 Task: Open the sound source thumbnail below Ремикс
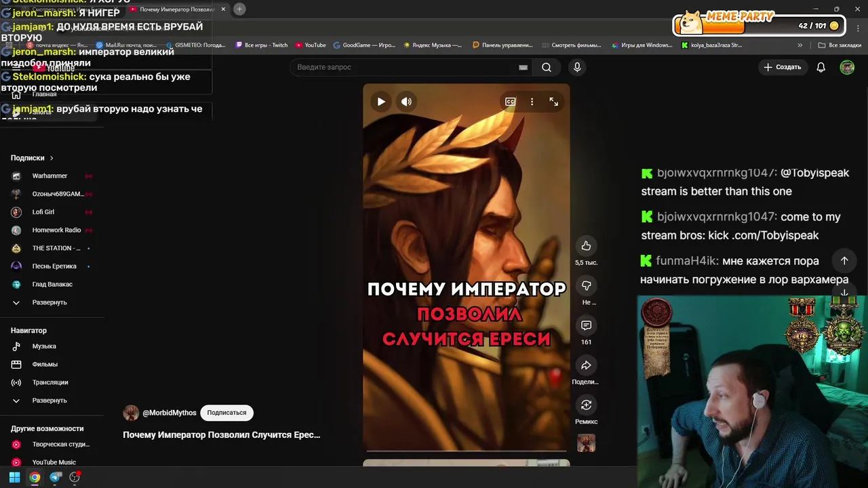586,443
